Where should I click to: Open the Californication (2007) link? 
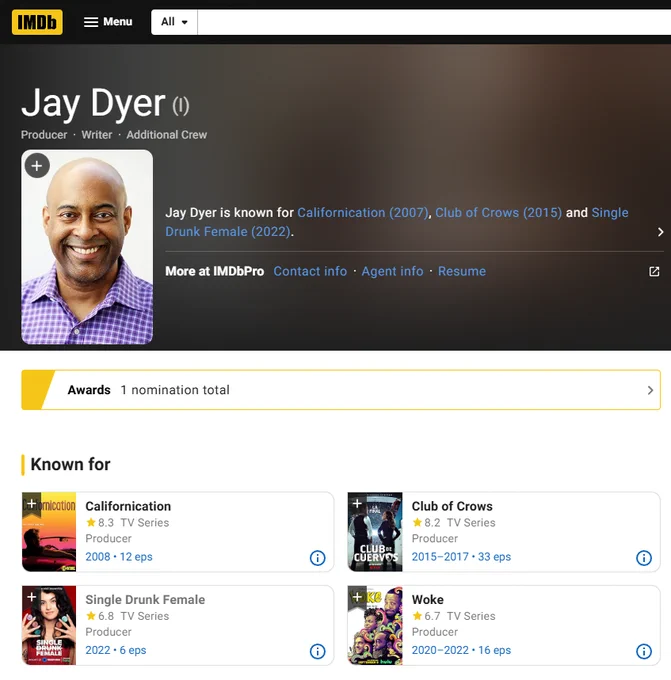pos(363,212)
